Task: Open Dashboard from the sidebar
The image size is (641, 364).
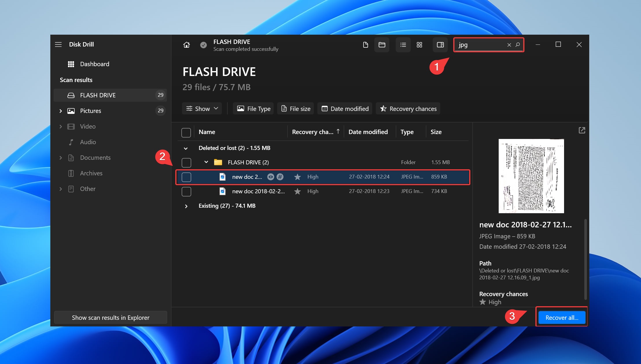Action: click(x=110, y=64)
